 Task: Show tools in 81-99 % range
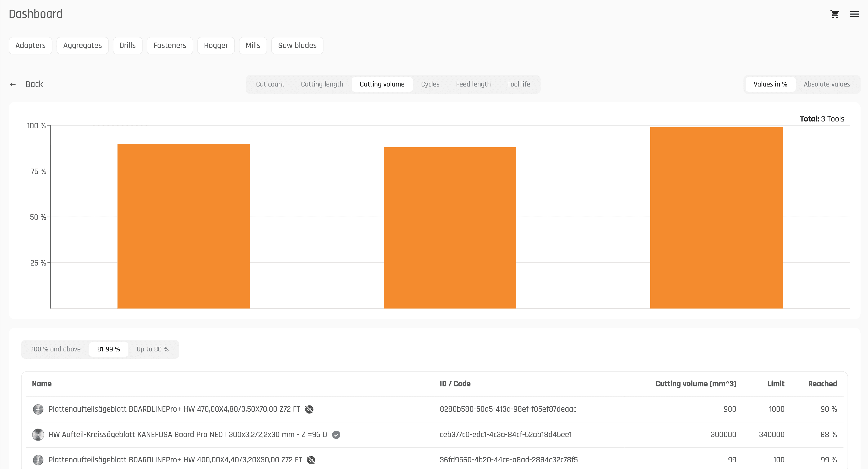[x=109, y=349]
